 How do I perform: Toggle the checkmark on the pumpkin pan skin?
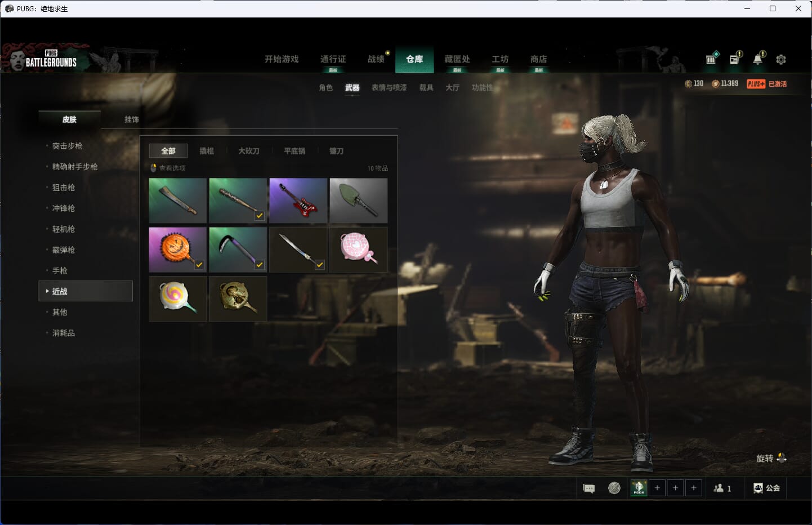[199, 265]
